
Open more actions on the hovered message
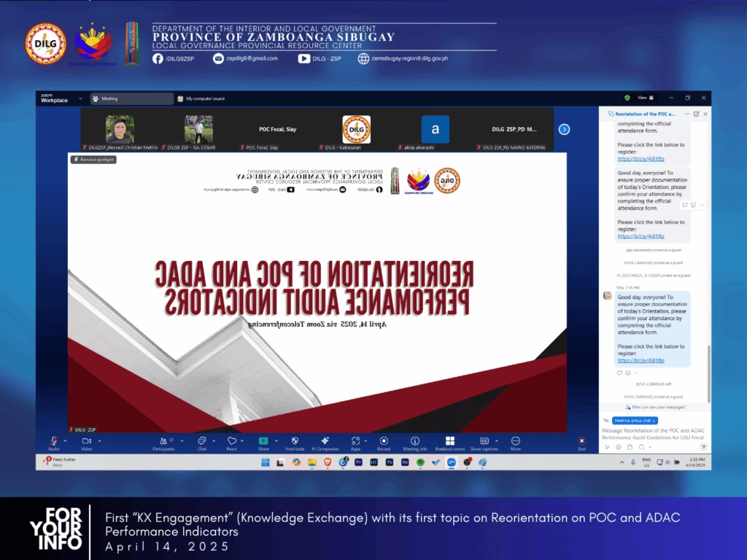pyautogui.click(x=702, y=205)
